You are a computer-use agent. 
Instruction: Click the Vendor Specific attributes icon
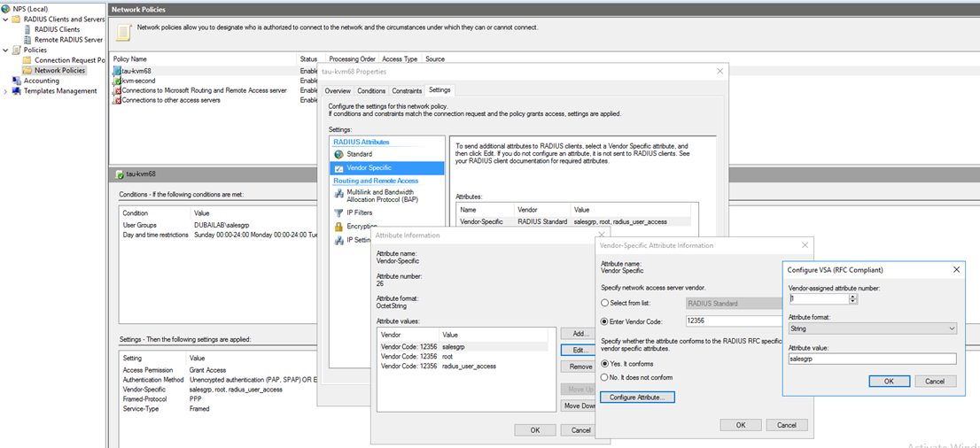click(338, 167)
